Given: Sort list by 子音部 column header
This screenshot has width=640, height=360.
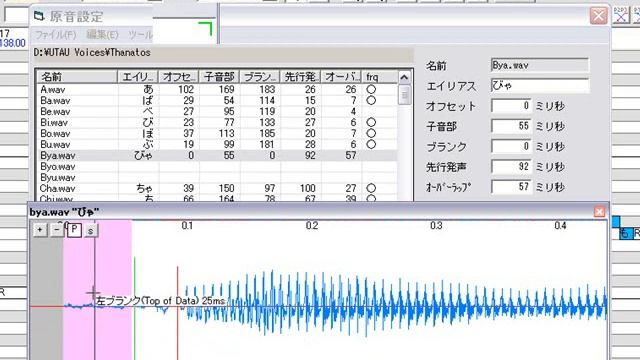Looking at the screenshot, I should pos(220,77).
